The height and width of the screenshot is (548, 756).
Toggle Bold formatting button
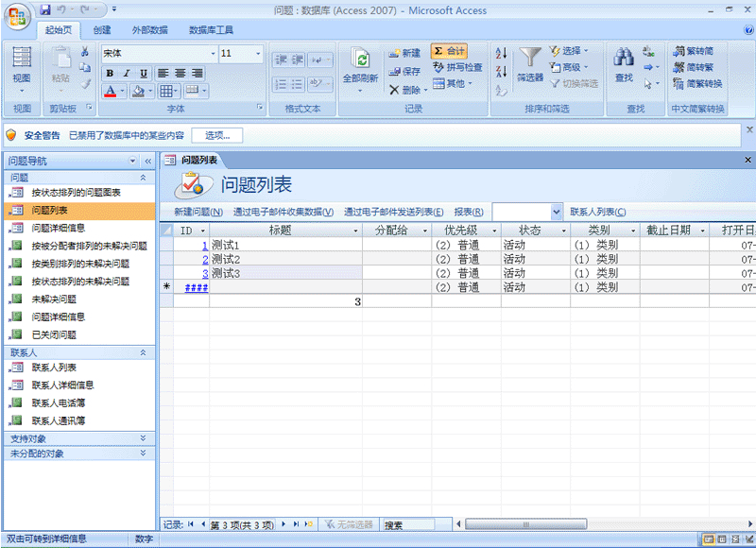[110, 73]
